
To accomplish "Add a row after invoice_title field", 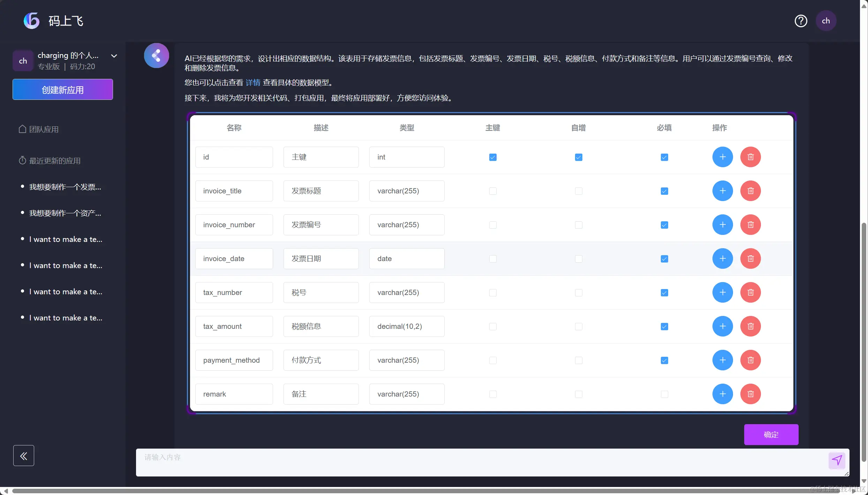I will [723, 191].
